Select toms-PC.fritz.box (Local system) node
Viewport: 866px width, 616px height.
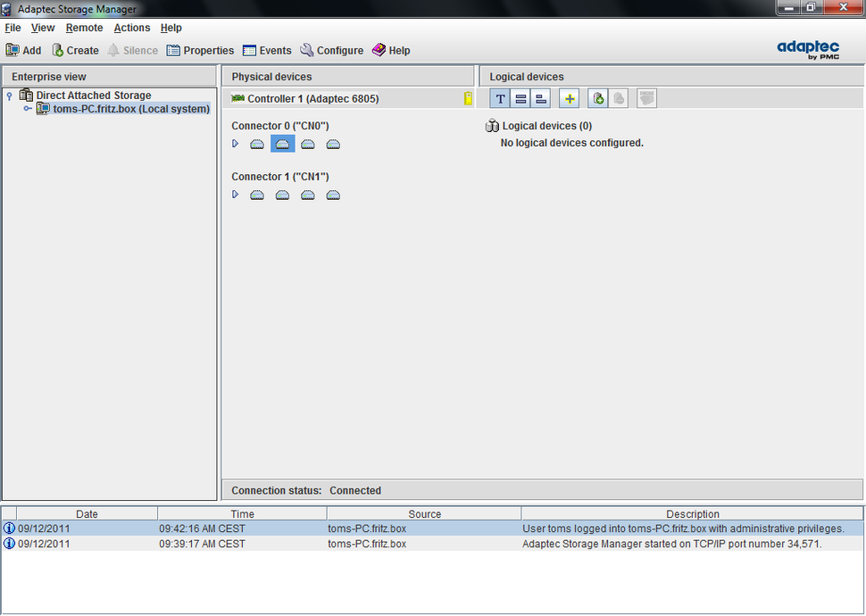(x=131, y=109)
